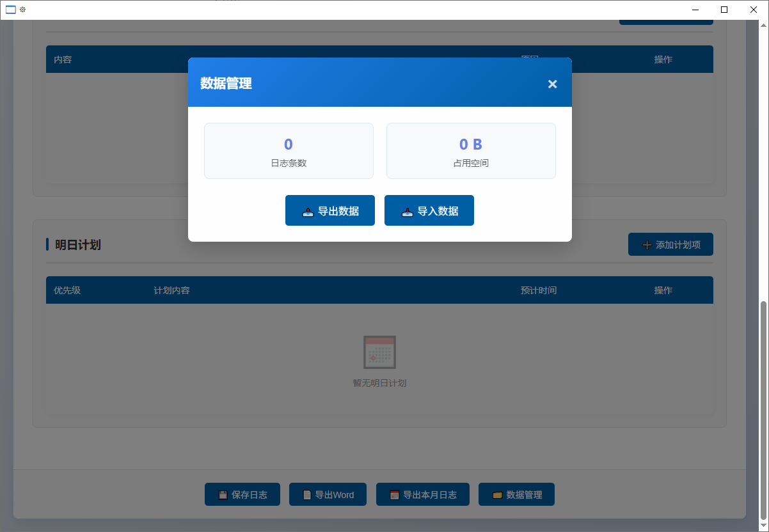
Task: Select the 日志条数 statistic card
Action: click(x=289, y=151)
